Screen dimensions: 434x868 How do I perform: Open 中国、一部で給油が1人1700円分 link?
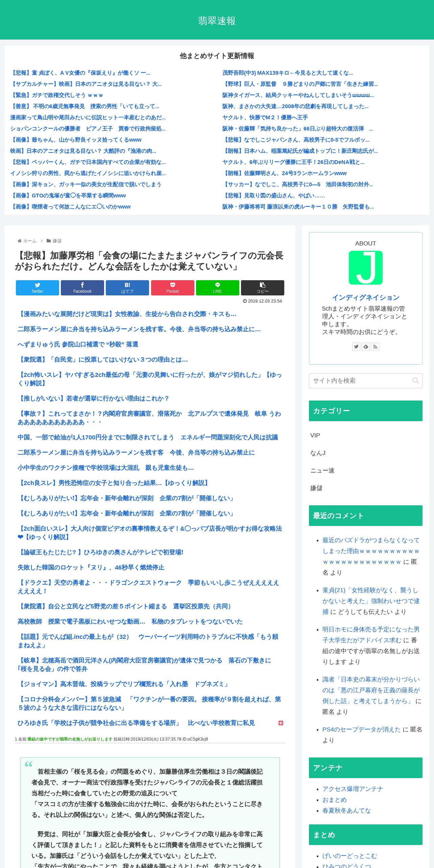click(x=148, y=437)
